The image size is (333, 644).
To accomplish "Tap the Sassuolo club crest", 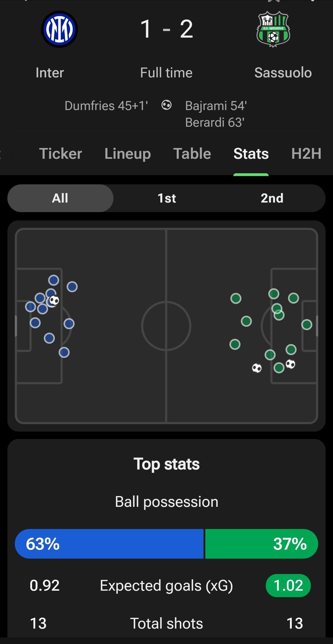I will click(x=273, y=29).
